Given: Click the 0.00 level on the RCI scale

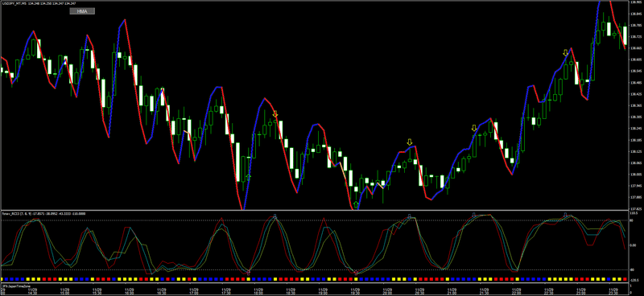Looking at the screenshot, I should click(x=634, y=244).
